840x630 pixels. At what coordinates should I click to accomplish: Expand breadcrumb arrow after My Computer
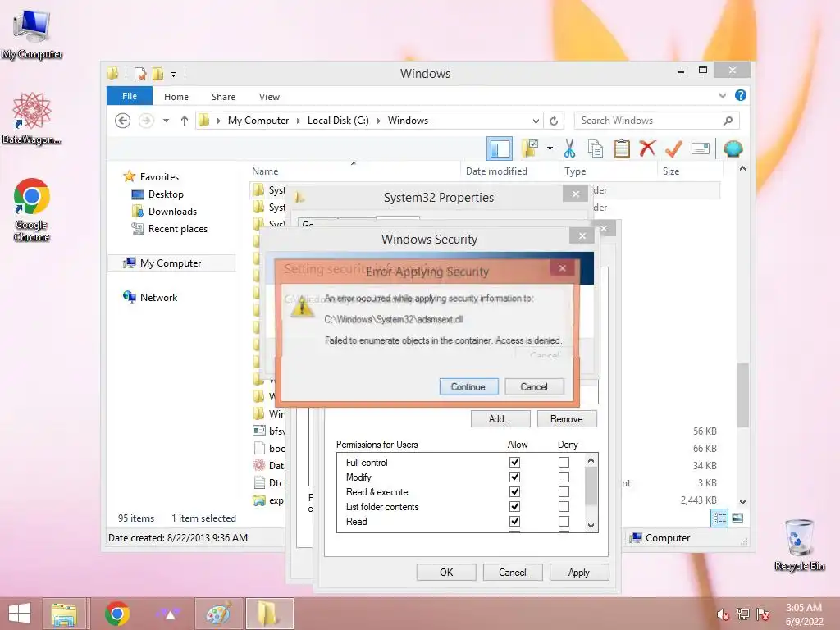click(299, 121)
